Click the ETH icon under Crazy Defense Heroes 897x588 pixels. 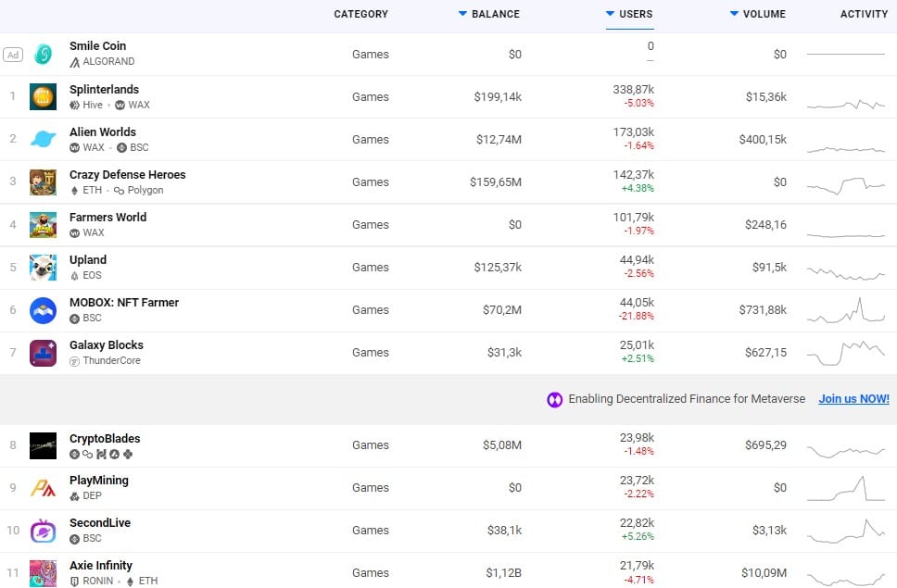point(74,190)
